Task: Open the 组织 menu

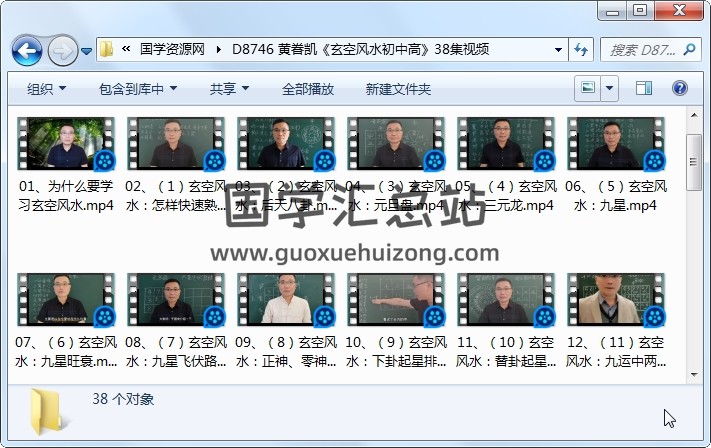Action: pos(46,89)
